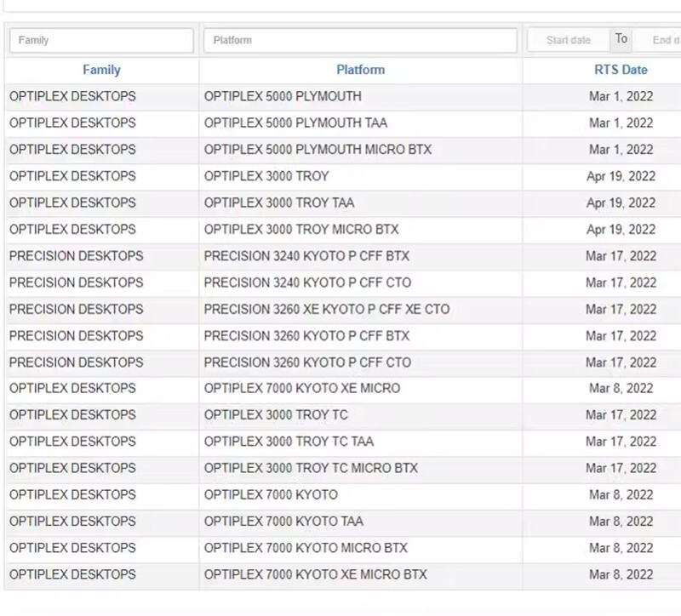Click RTS date for OPTIPLEX 7000 KYOTO XE MICRO
The width and height of the screenshot is (681, 616).
click(621, 388)
